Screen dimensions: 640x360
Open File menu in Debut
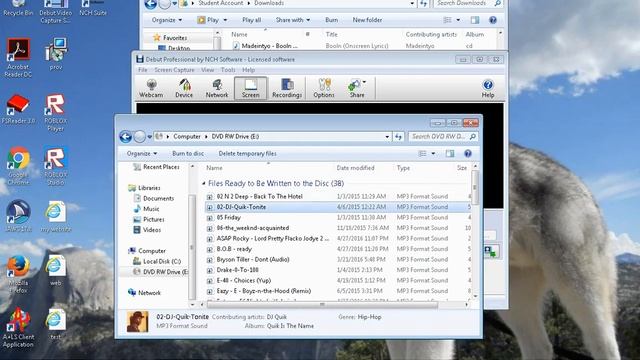tap(142, 70)
